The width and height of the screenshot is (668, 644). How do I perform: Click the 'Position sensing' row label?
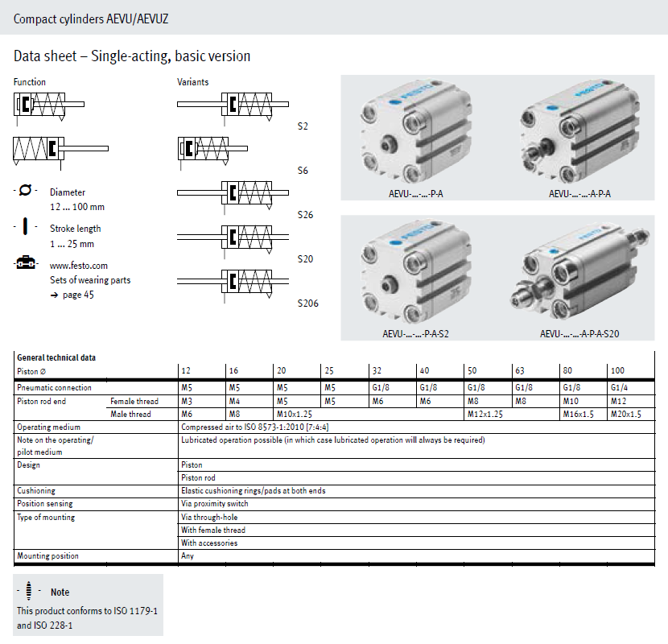coord(45,503)
